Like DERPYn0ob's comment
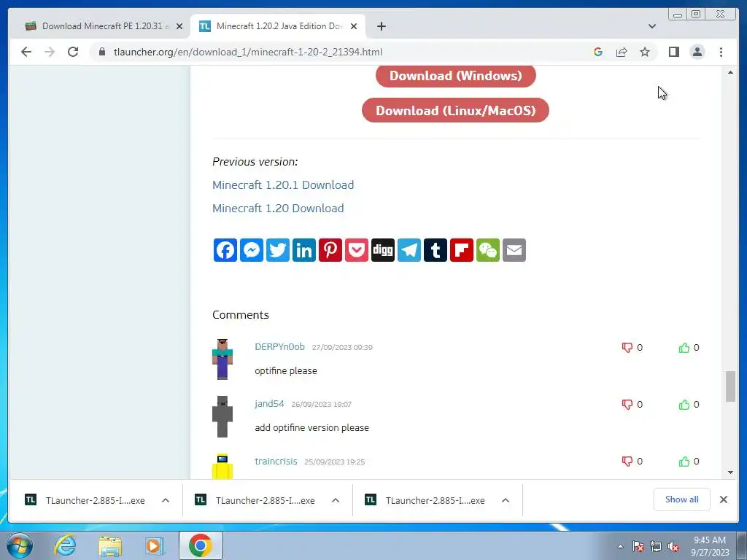Screen dimensions: 747x560 coord(684,348)
